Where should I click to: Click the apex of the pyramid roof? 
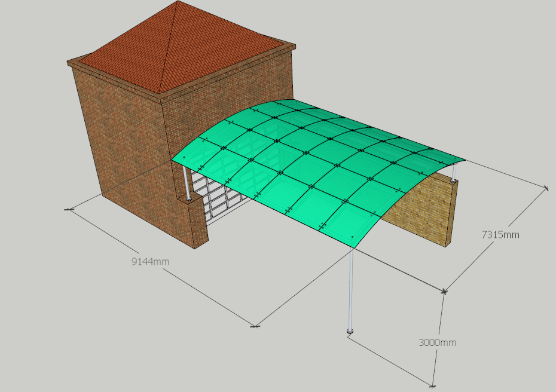click(178, 2)
